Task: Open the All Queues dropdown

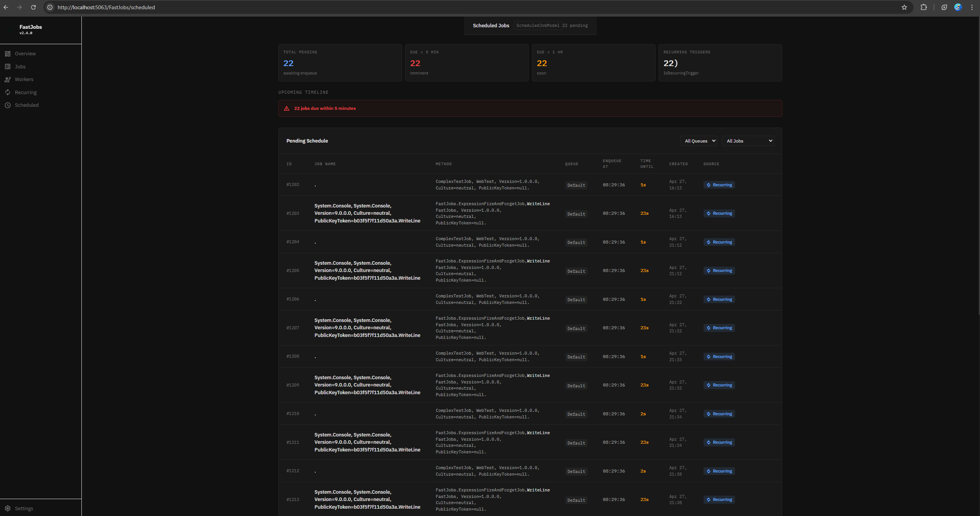Action: pos(699,141)
